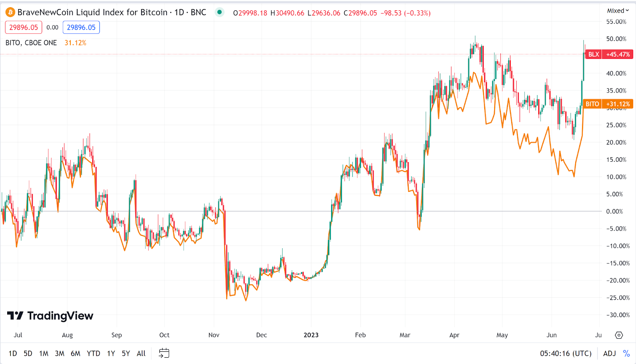Click the BLX +45.47% price label
636x364 pixels.
609,54
